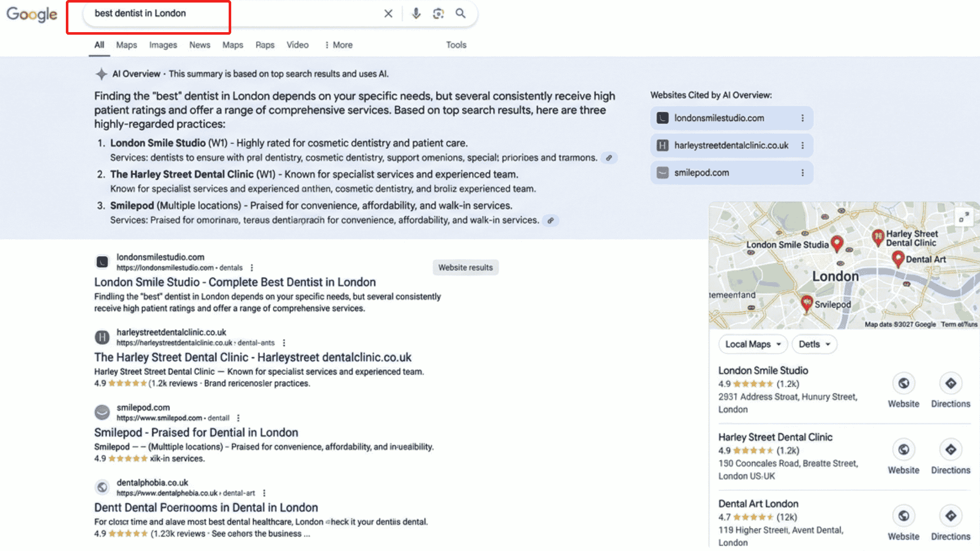Click londonsmilestudio.com result favicon
980x551 pixels.
[x=102, y=262]
